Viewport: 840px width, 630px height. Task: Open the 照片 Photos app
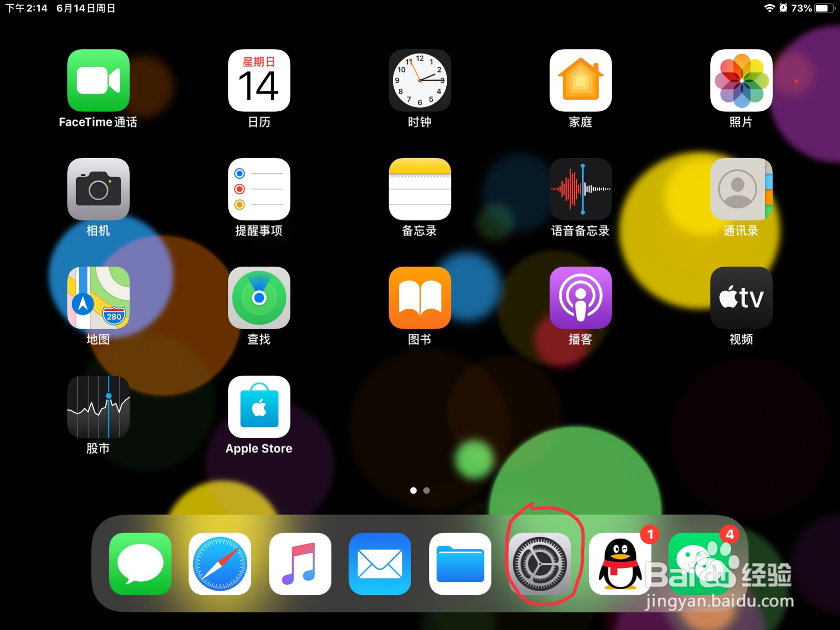point(741,80)
